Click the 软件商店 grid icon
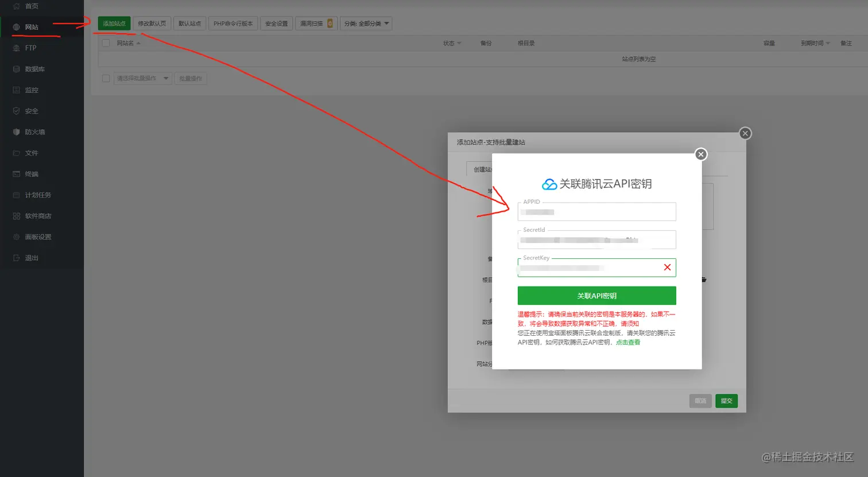This screenshot has width=868, height=477. coord(16,216)
